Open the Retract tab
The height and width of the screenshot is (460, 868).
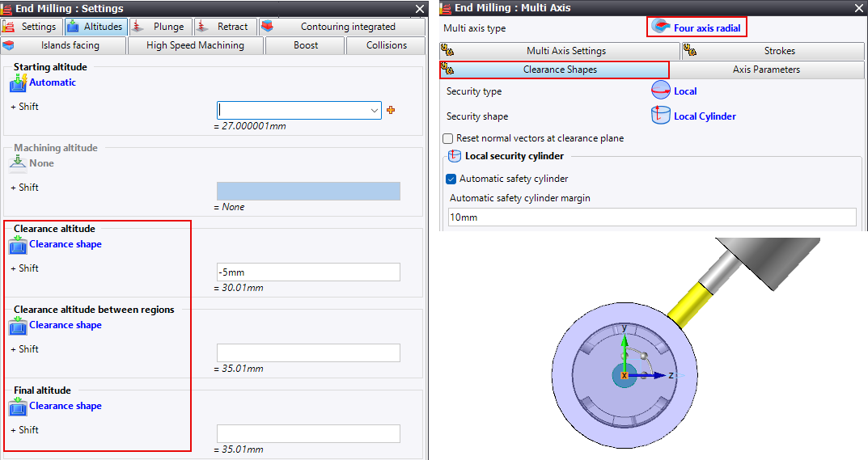pyautogui.click(x=226, y=27)
